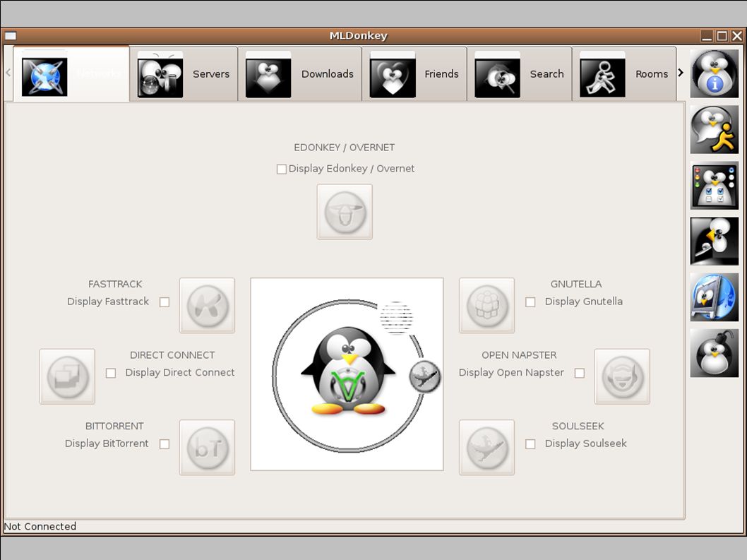The height and width of the screenshot is (560, 747).
Task: Click the MLDonkey title bar text
Action: pos(358,36)
